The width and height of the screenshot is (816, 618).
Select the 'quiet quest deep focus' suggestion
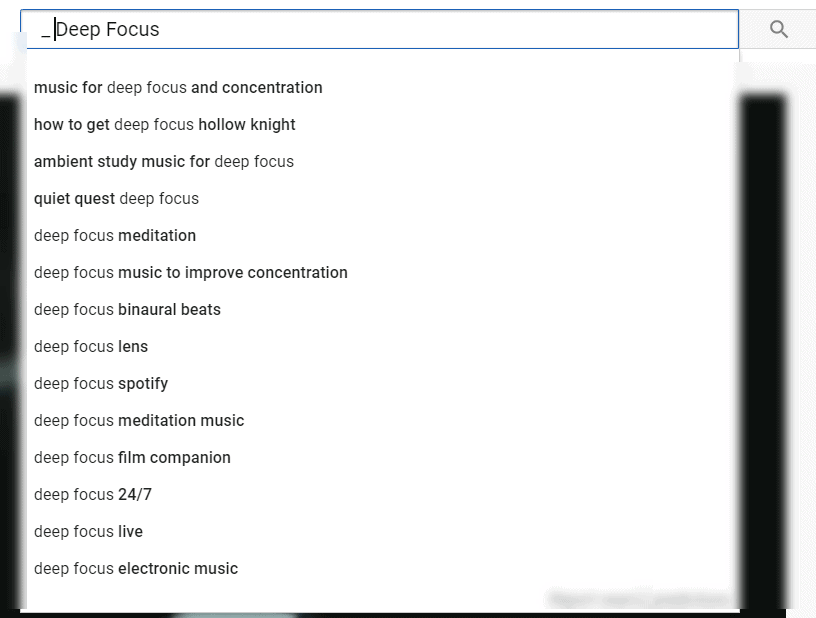pos(116,199)
